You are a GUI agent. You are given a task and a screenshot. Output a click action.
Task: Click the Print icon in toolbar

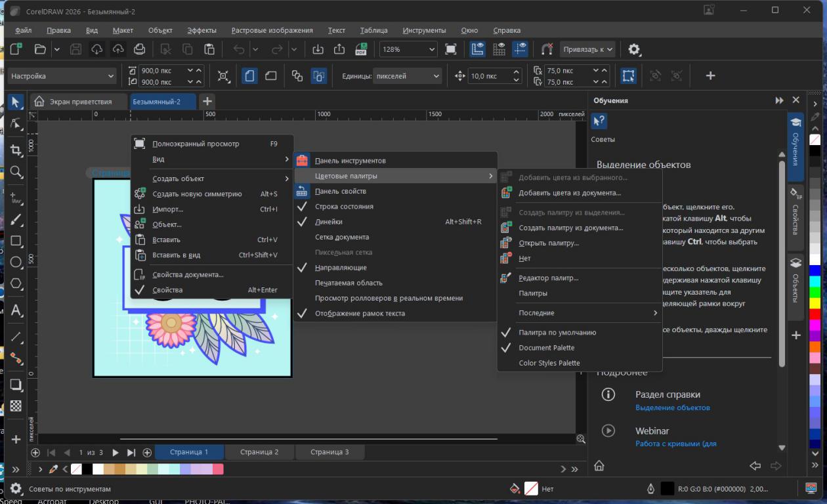[139, 49]
